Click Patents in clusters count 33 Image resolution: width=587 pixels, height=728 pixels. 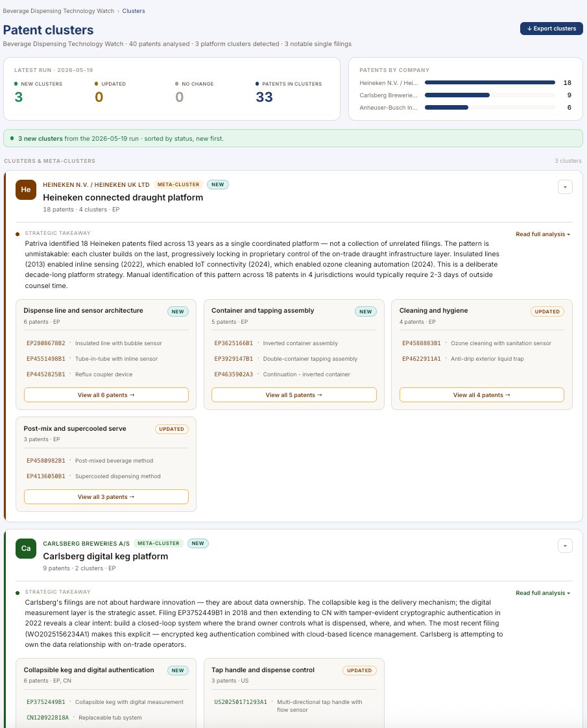(264, 97)
